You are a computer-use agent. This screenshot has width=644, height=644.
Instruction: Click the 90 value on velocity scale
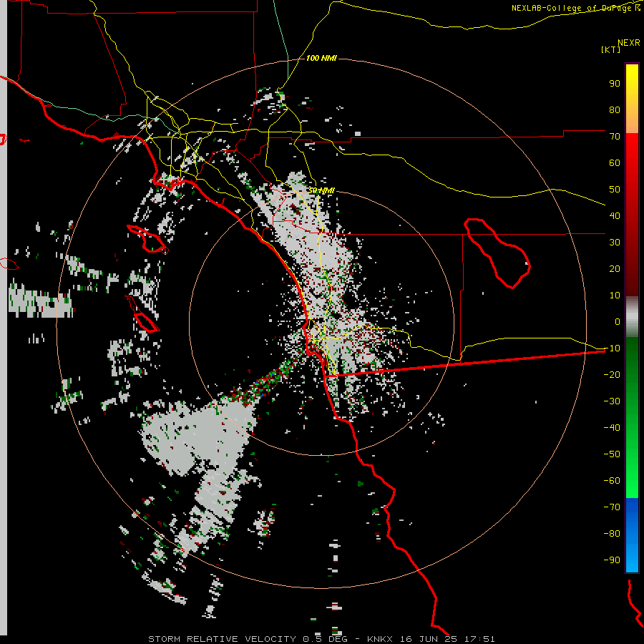(x=615, y=84)
